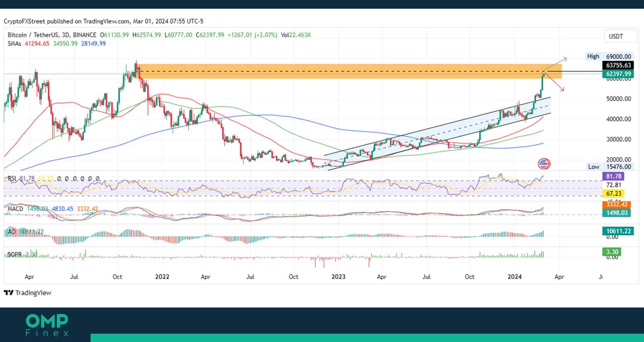This screenshot has height=342, width=644.
Task: Click the Low tag on the price axis
Action: pos(593,167)
